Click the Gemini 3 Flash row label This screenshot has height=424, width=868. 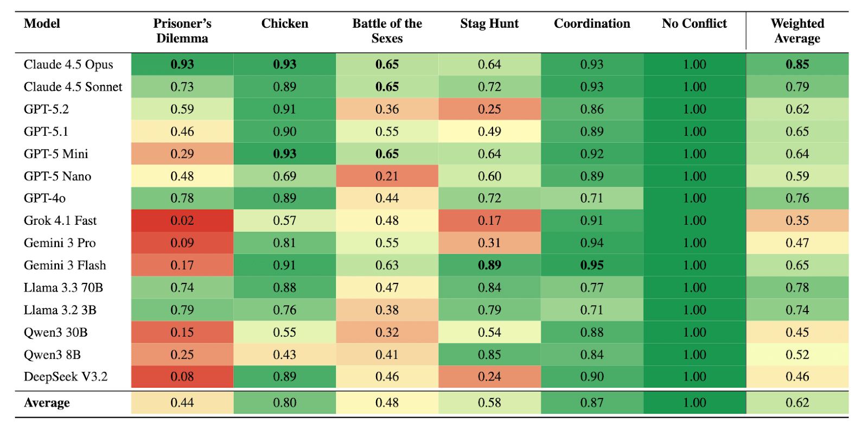click(x=65, y=265)
